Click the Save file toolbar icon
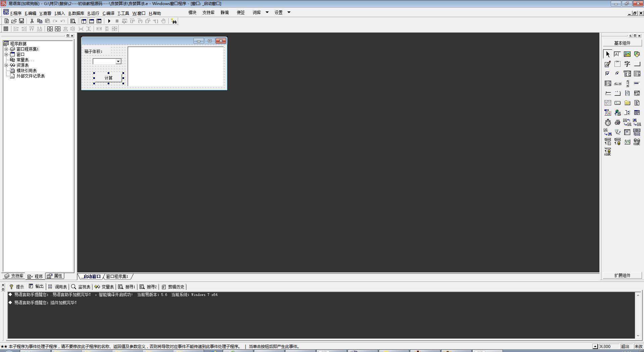This screenshot has height=352, width=644. [21, 21]
